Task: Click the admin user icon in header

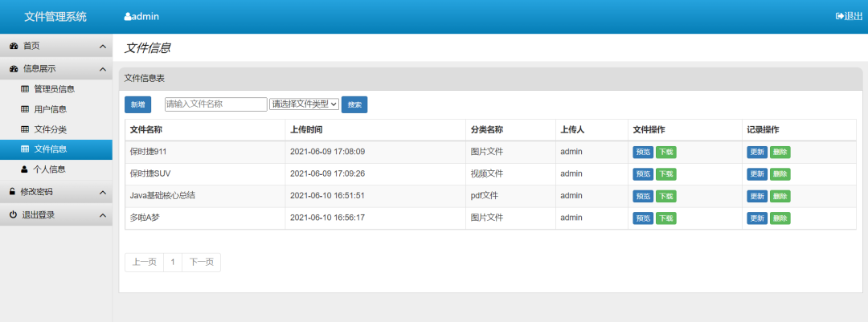Action: (x=127, y=17)
